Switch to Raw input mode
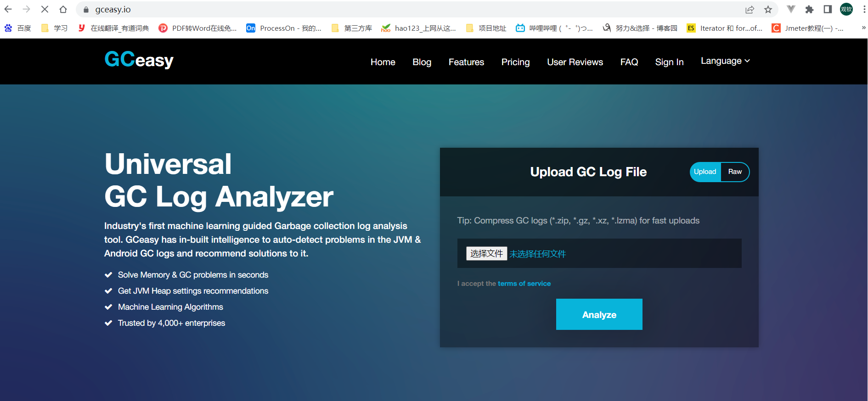This screenshot has height=401, width=868. 735,172
